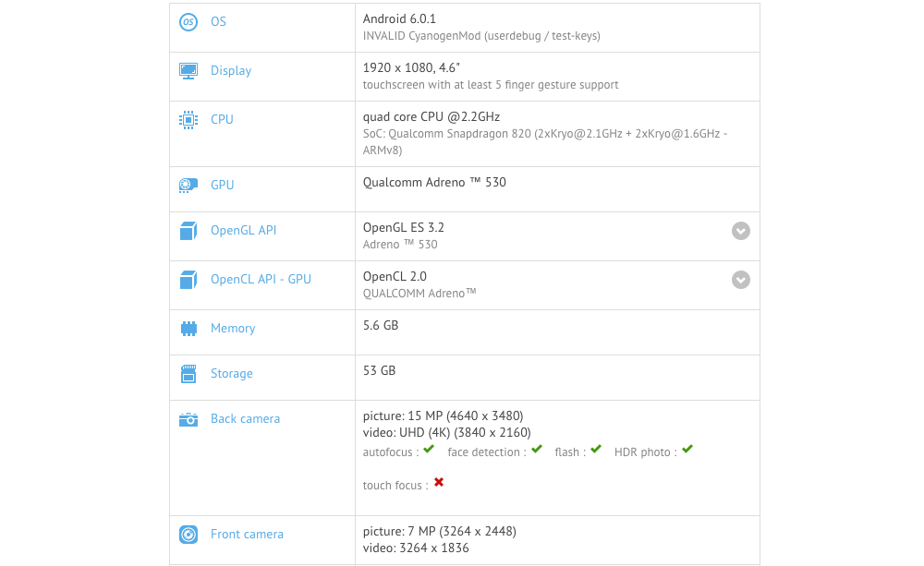Expand the OpenCL 2.0 details
Image resolution: width=924 pixels, height=566 pixels.
pos(741,280)
